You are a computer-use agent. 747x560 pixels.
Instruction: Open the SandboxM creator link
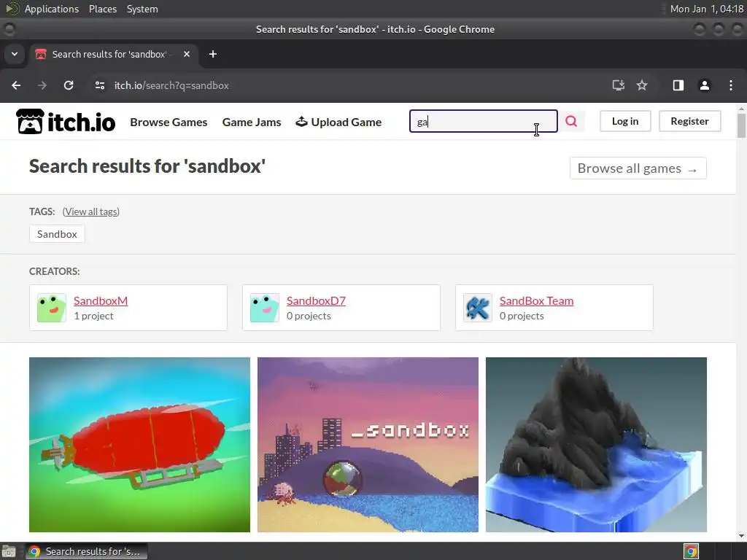[x=101, y=300]
